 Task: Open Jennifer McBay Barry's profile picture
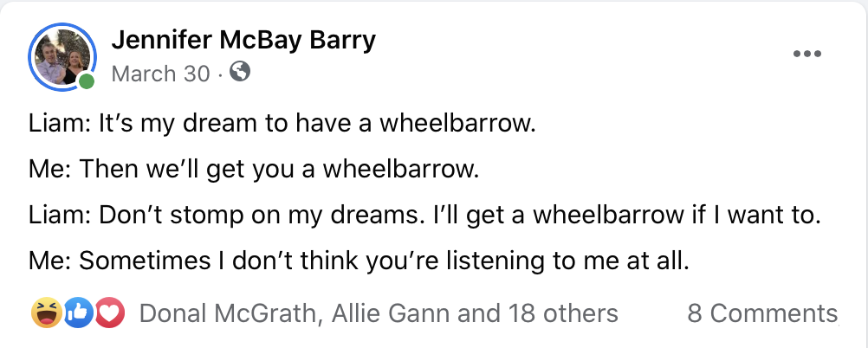tap(62, 57)
